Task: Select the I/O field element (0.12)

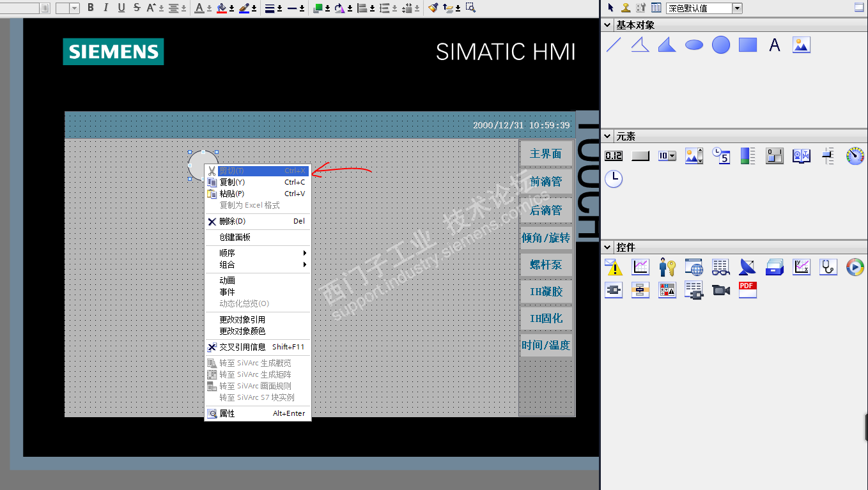Action: point(614,156)
